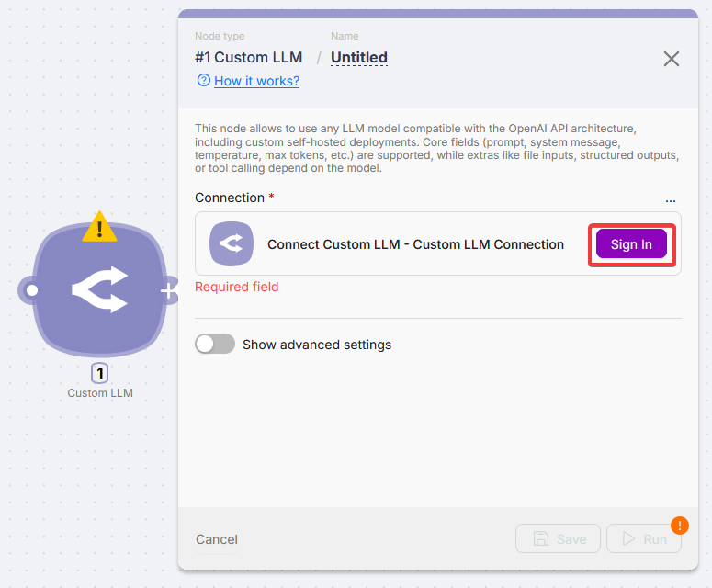Add next node via plus connector
This screenshot has width=712, height=588.
pos(169,291)
